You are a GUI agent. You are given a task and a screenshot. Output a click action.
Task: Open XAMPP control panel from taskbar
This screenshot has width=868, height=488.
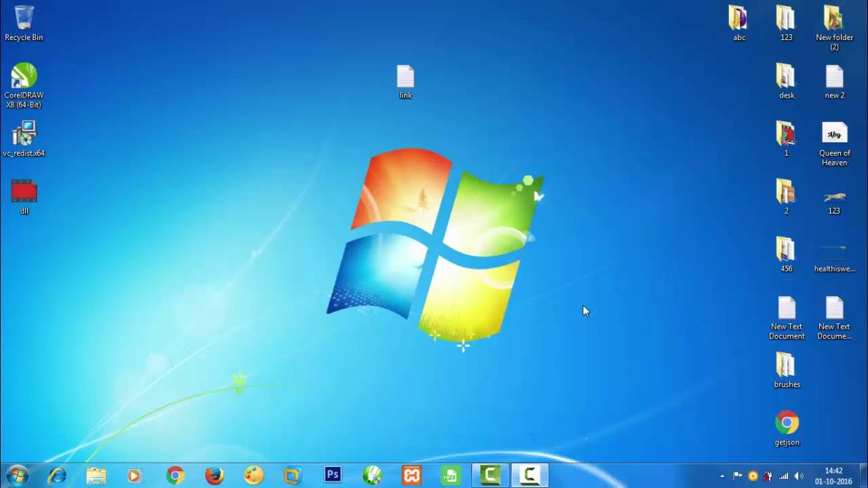[x=411, y=476]
